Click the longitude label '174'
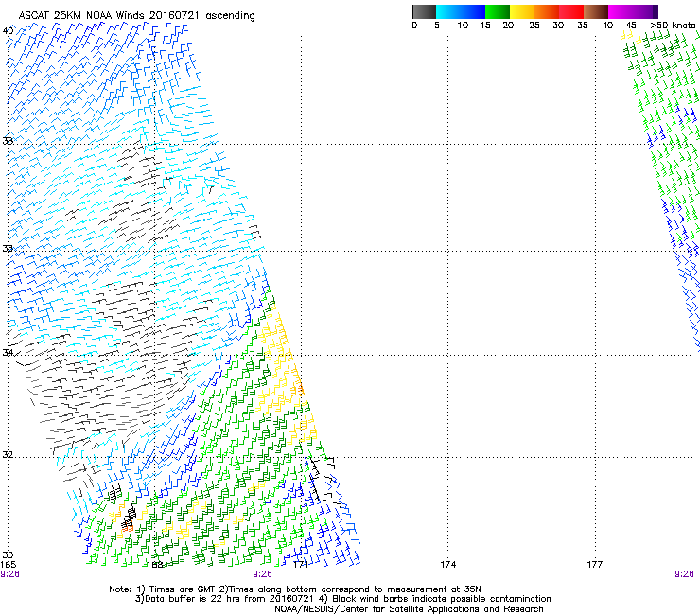Viewport: 700px width, 615px height. (447, 565)
